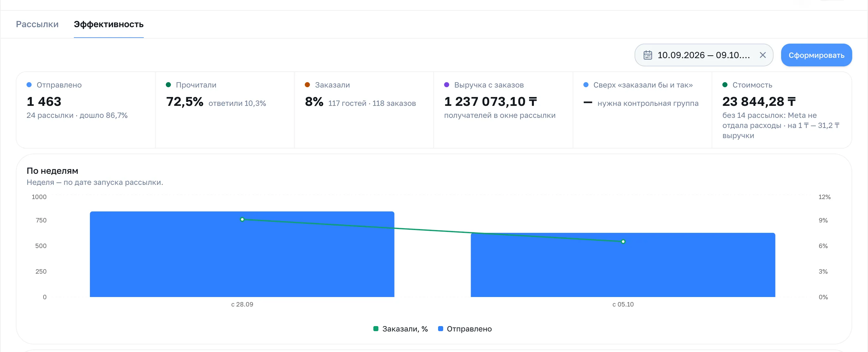Click the orange dot next to Заказали

click(307, 85)
